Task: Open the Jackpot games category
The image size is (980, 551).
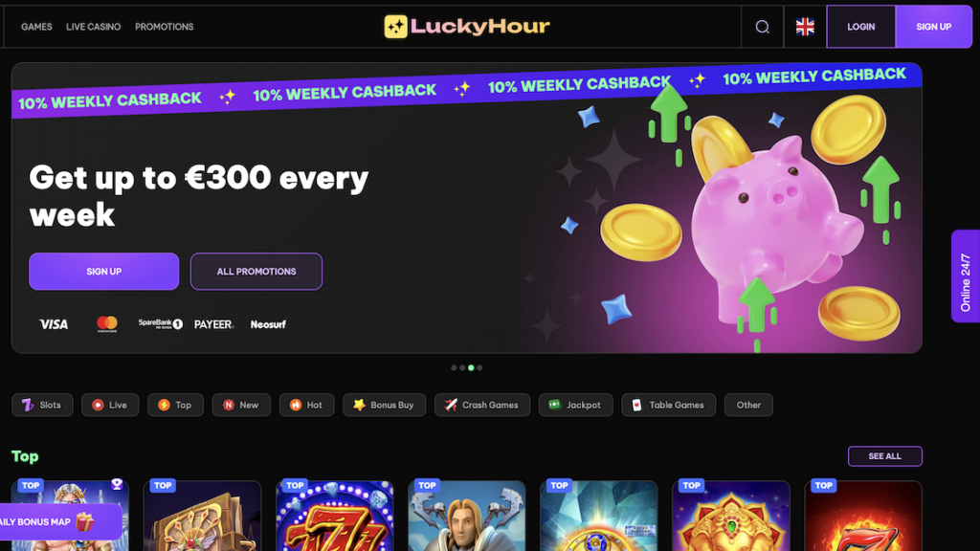Action: coord(575,405)
